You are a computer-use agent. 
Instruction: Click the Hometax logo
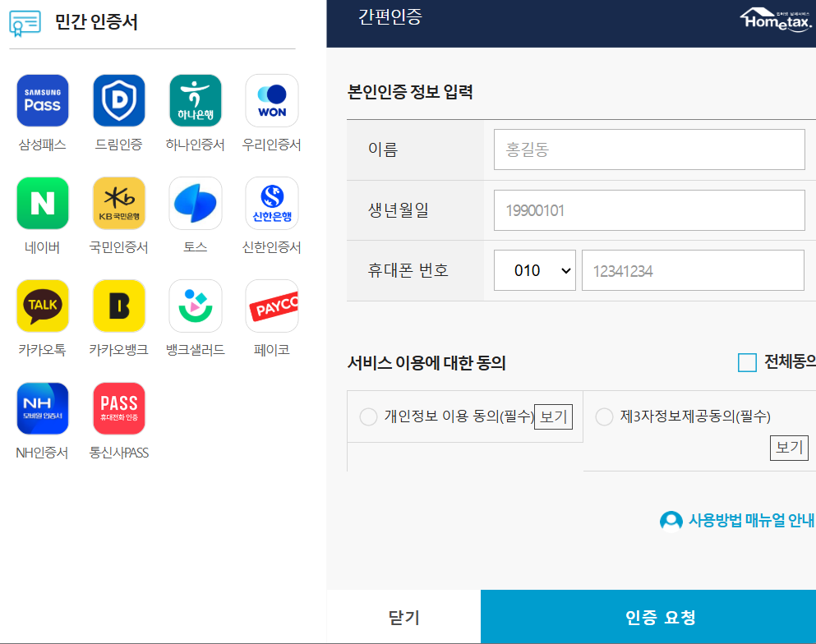(x=776, y=20)
